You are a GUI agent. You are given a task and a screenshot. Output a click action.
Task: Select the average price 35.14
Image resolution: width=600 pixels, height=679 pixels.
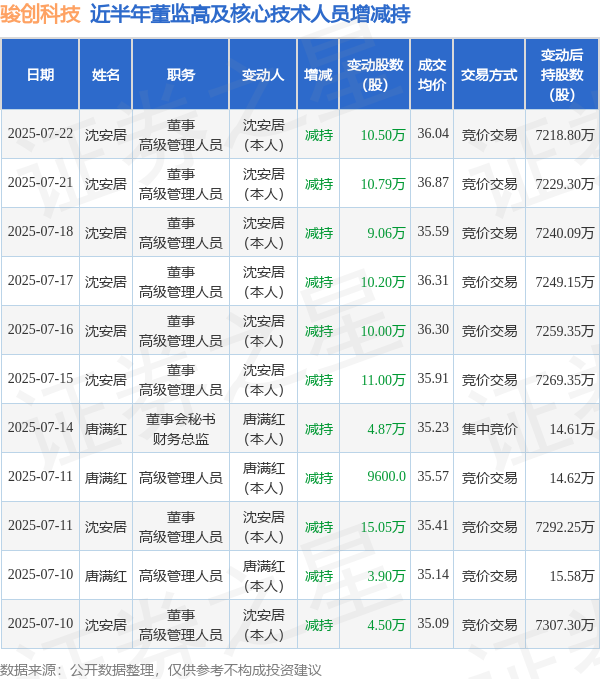pos(433,574)
